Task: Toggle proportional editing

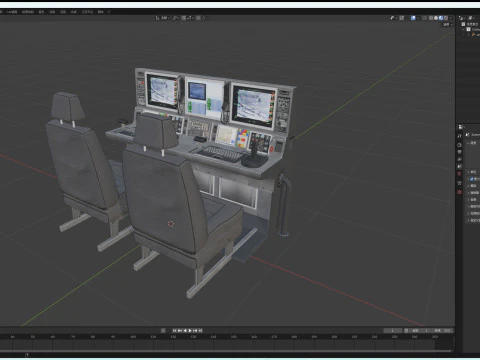Action: (x=198, y=18)
